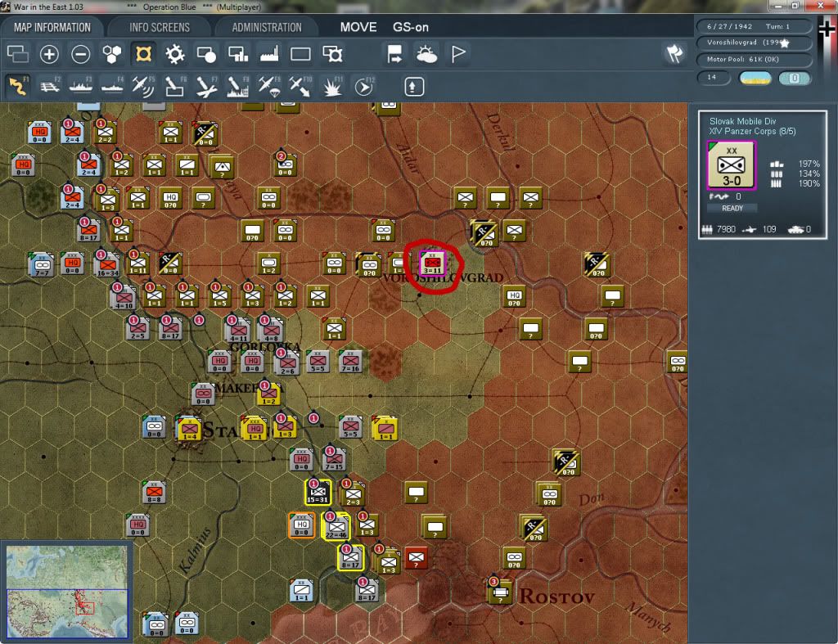Click the overlapping windows icon in the toolbar
Screen dimensions: 838x644
[x=18, y=54]
